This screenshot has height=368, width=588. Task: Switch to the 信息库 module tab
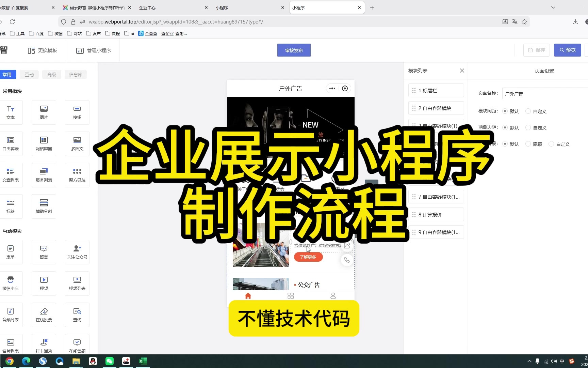click(76, 75)
